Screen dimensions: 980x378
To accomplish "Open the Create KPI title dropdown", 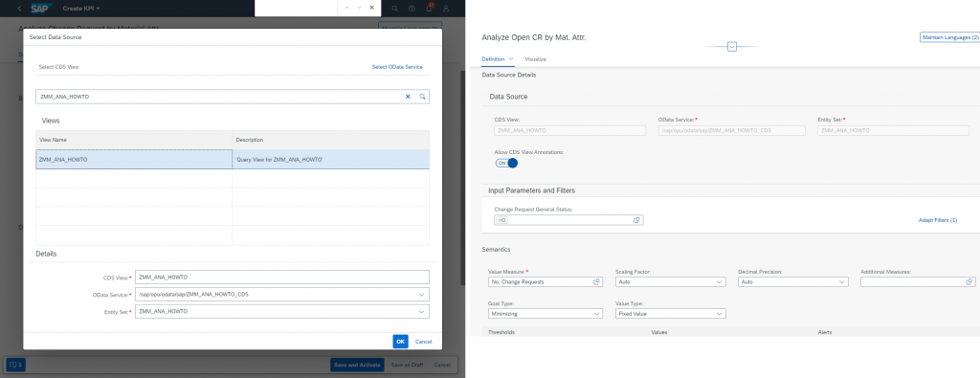I will [81, 9].
